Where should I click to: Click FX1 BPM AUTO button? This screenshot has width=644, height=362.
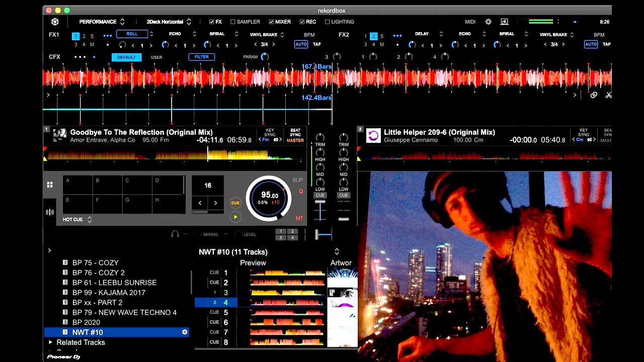(x=301, y=44)
